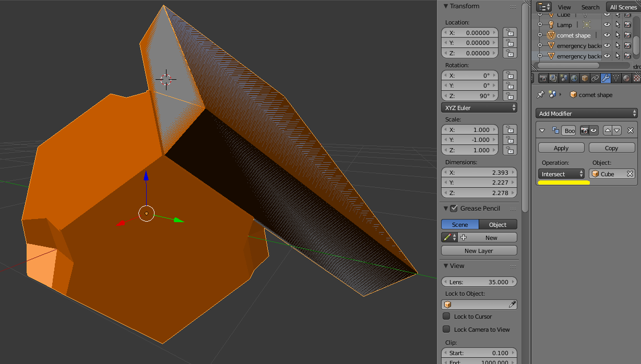Click the New Layer button

pyautogui.click(x=479, y=251)
